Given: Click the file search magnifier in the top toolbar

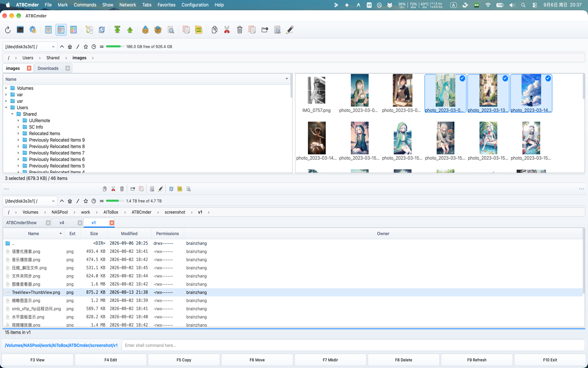Looking at the screenshot, I should pos(171,30).
